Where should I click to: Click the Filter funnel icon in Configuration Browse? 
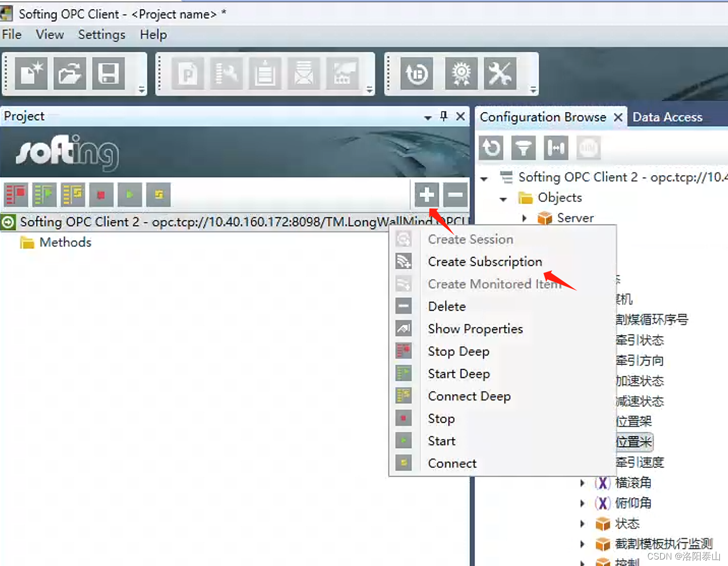click(x=524, y=148)
